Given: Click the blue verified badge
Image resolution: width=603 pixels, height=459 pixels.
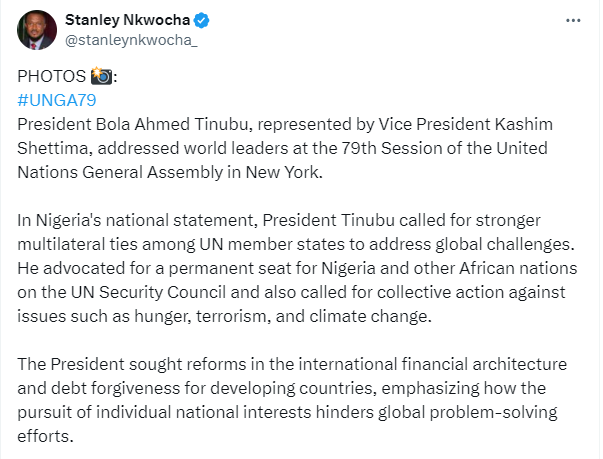Looking at the screenshot, I should (201, 21).
